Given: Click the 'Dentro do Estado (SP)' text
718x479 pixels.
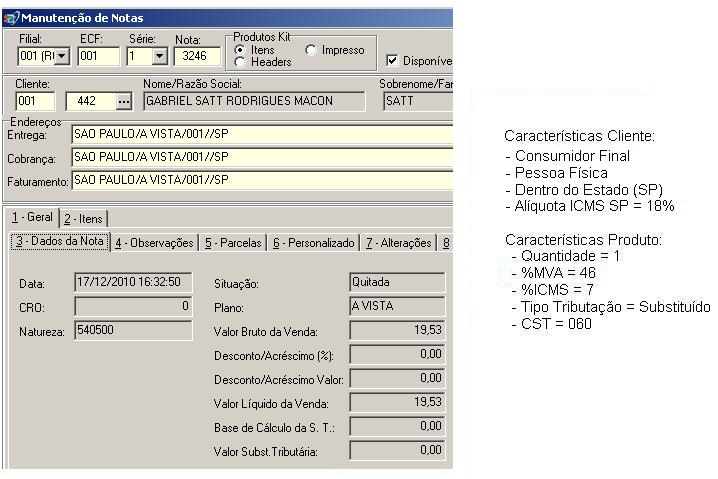Looking at the screenshot, I should [x=588, y=190].
